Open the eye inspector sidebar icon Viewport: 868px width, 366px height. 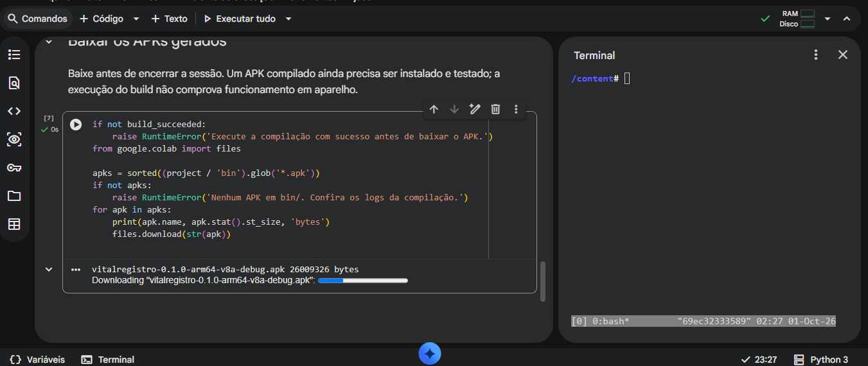(14, 139)
